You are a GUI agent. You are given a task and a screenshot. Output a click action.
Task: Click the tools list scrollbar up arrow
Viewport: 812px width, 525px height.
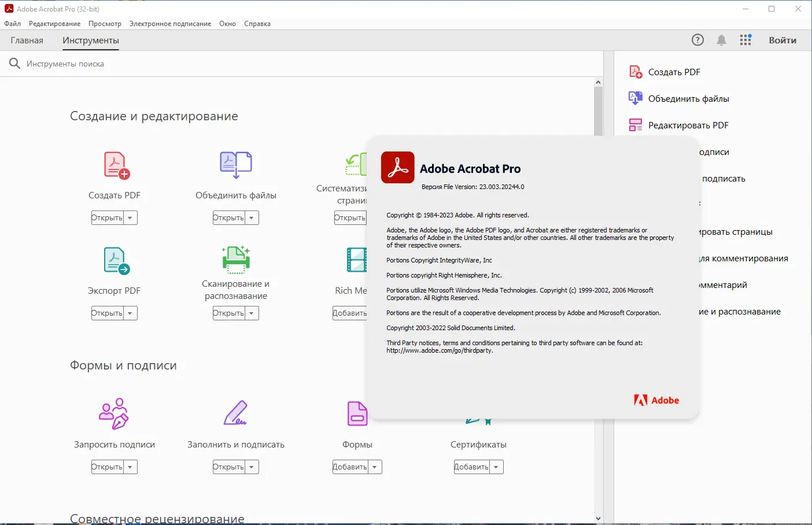tap(598, 82)
